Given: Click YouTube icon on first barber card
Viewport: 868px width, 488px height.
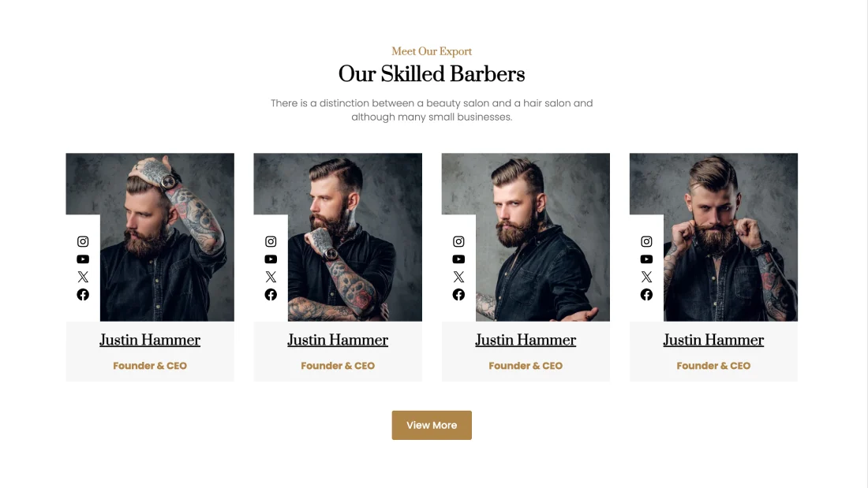Looking at the screenshot, I should [x=83, y=259].
